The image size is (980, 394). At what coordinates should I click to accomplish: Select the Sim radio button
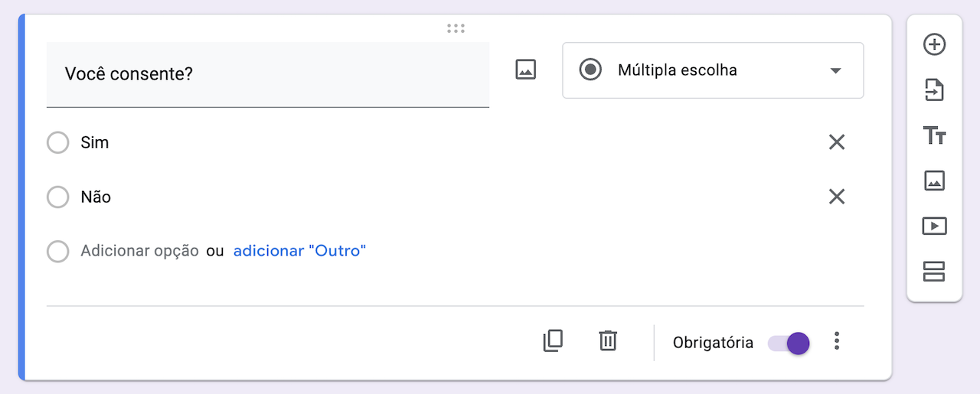click(x=58, y=143)
